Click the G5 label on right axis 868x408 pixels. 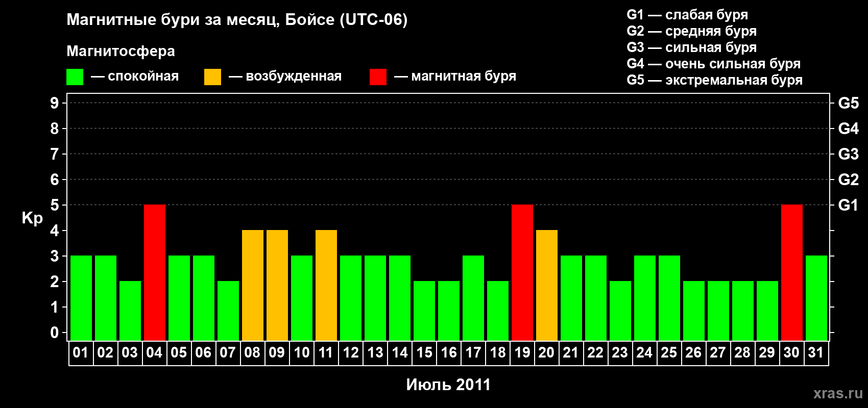pyautogui.click(x=849, y=104)
